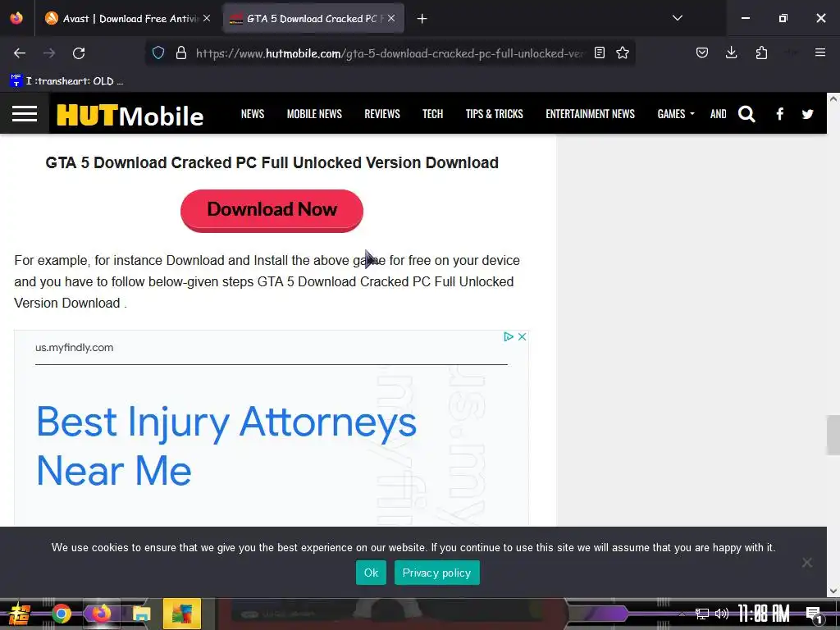The image size is (840, 630).
Task: List all tabs dropdown arrow
Action: (x=677, y=18)
